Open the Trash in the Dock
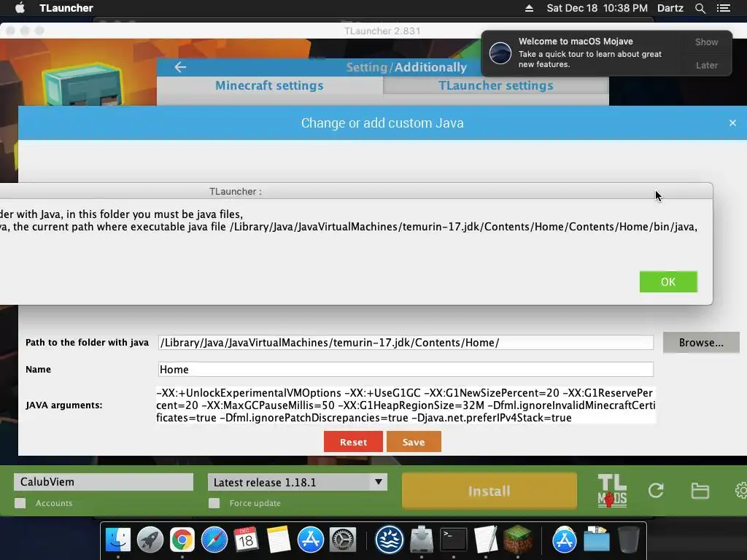Image resolution: width=747 pixels, height=560 pixels. coord(628,540)
